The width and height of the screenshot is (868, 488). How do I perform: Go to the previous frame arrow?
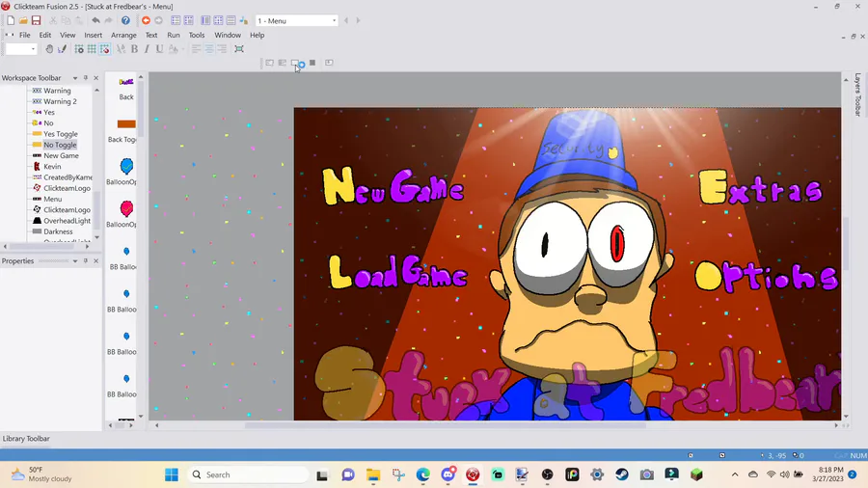346,20
